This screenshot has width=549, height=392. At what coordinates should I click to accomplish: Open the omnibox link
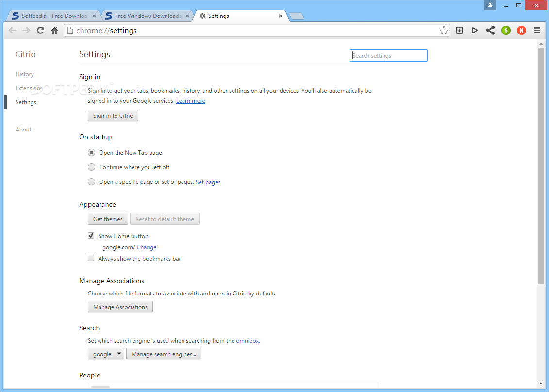[x=247, y=341]
